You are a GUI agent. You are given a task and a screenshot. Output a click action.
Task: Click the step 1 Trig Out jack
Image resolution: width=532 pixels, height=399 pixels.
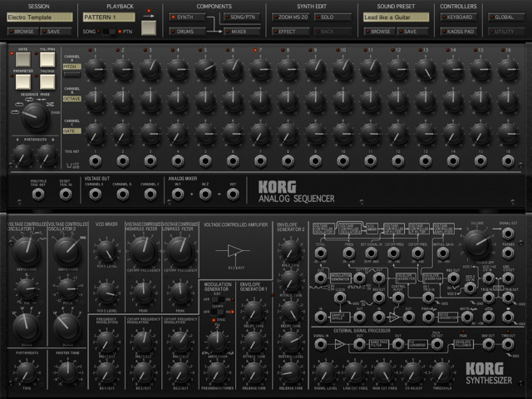(96, 160)
